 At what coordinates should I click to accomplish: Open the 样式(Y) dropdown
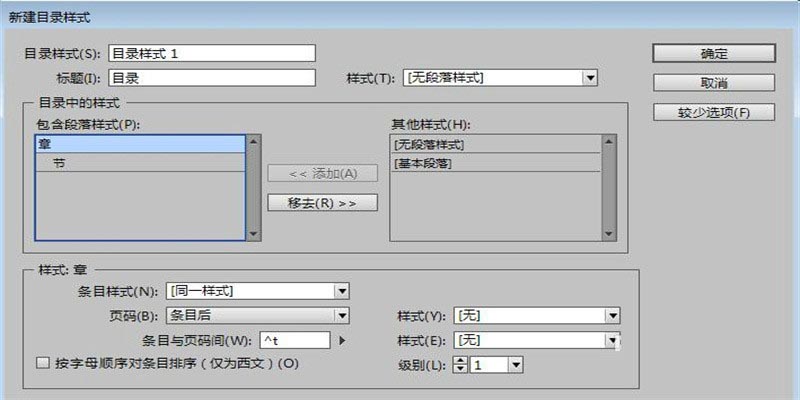(537, 315)
